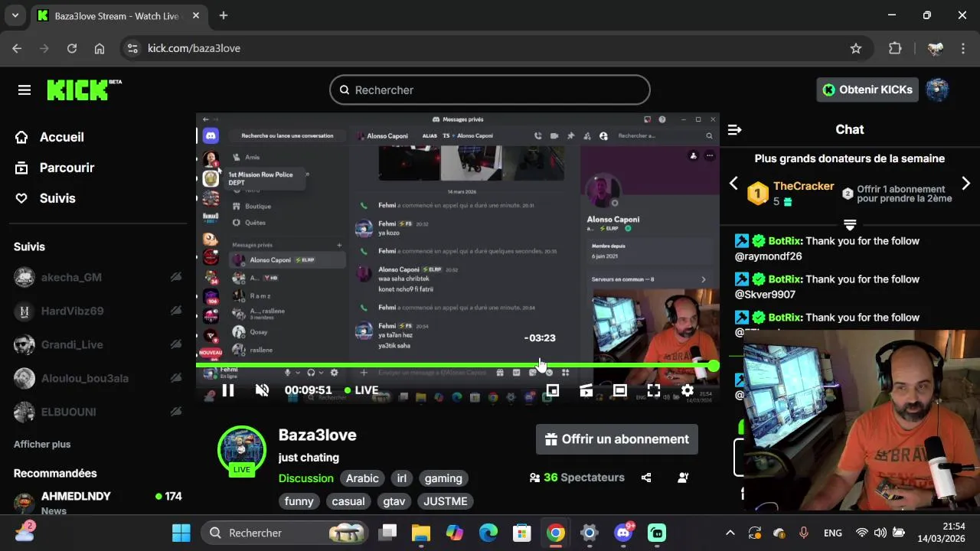Screen dimensions: 980x551
Task: Select the Arabic tag
Action: pos(362,478)
